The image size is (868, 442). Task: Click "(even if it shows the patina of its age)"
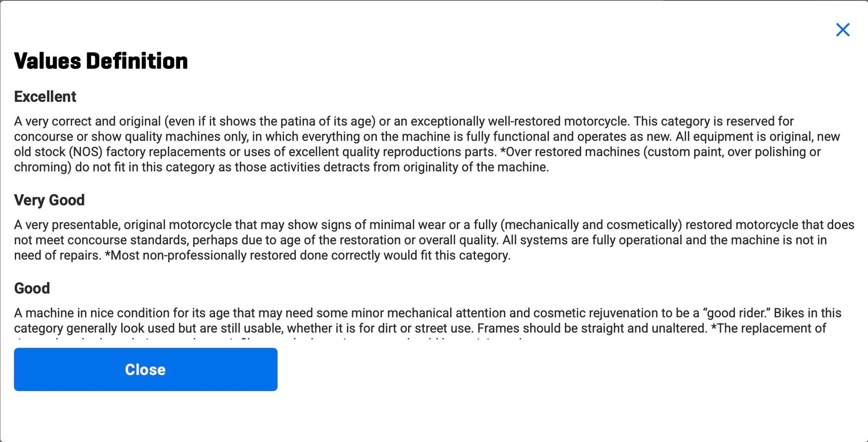pos(270,121)
